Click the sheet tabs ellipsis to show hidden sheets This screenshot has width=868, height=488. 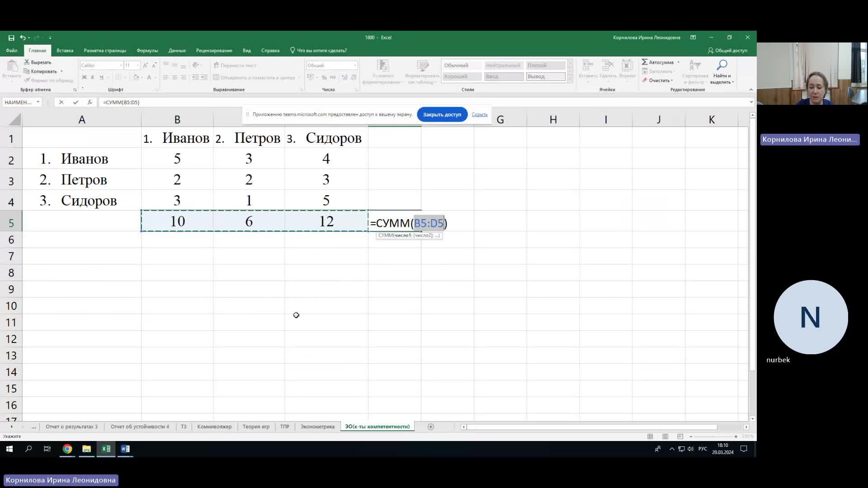pos(33,427)
